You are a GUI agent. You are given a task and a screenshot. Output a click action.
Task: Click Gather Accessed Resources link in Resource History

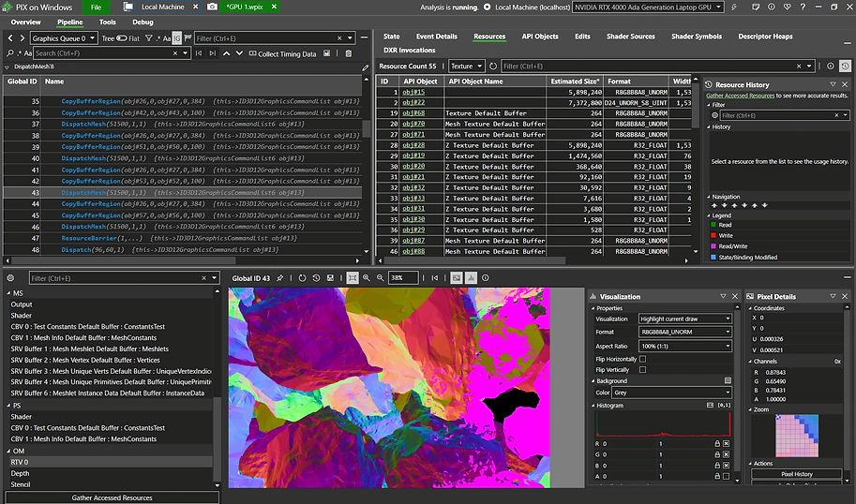740,96
